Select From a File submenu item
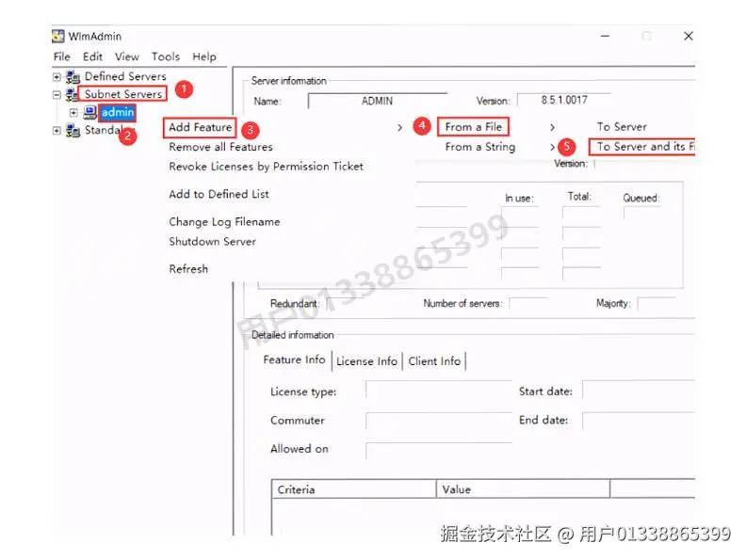 (x=473, y=127)
